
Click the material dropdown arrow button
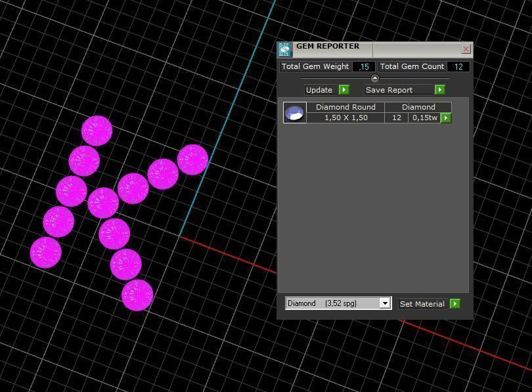[x=385, y=303]
